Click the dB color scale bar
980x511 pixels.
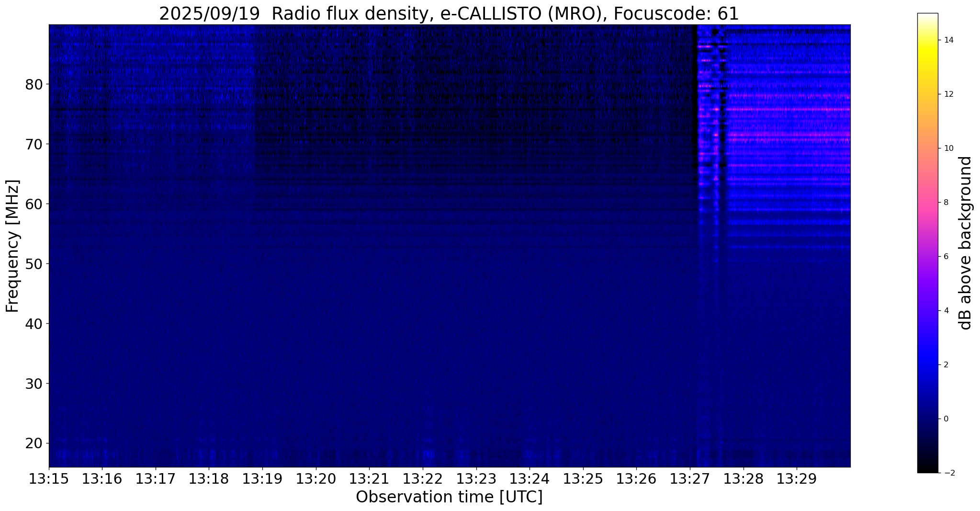(927, 243)
